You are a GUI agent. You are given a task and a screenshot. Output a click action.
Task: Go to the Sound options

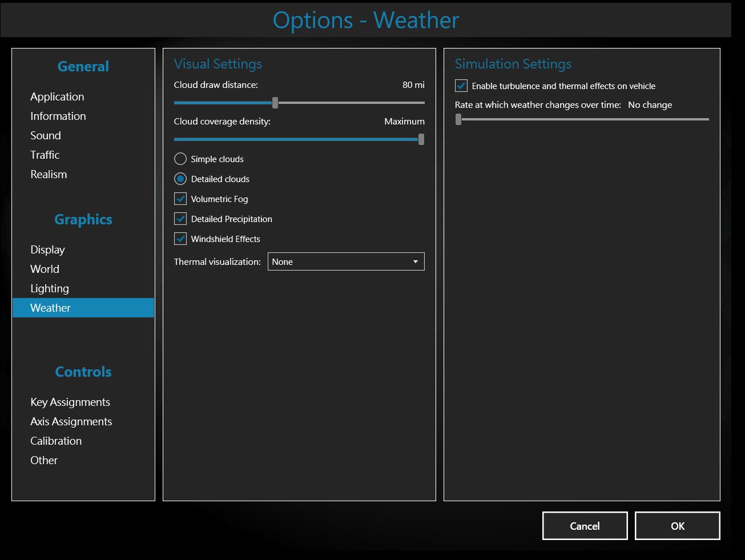click(x=46, y=135)
